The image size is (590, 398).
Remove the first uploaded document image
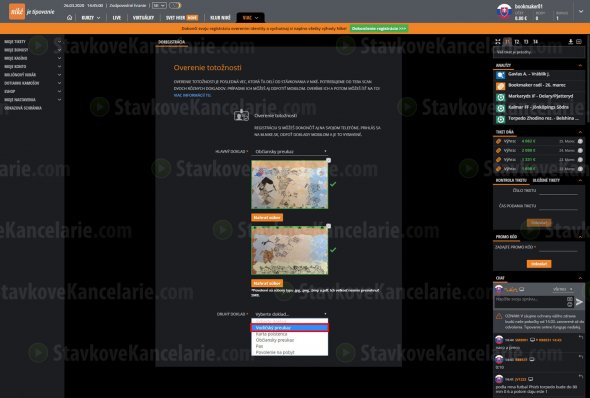click(x=328, y=161)
